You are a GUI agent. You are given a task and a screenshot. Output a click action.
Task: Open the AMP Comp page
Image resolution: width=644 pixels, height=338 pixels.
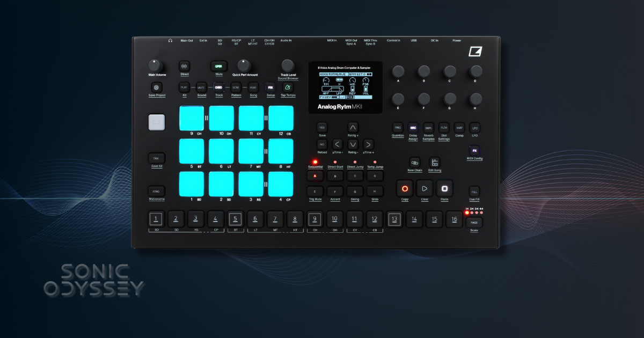click(459, 128)
